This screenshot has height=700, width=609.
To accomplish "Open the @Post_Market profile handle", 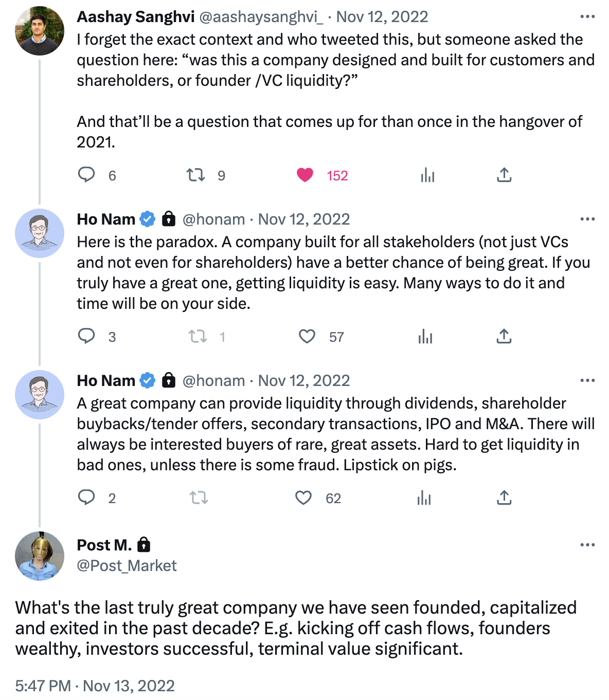I will 127,565.
